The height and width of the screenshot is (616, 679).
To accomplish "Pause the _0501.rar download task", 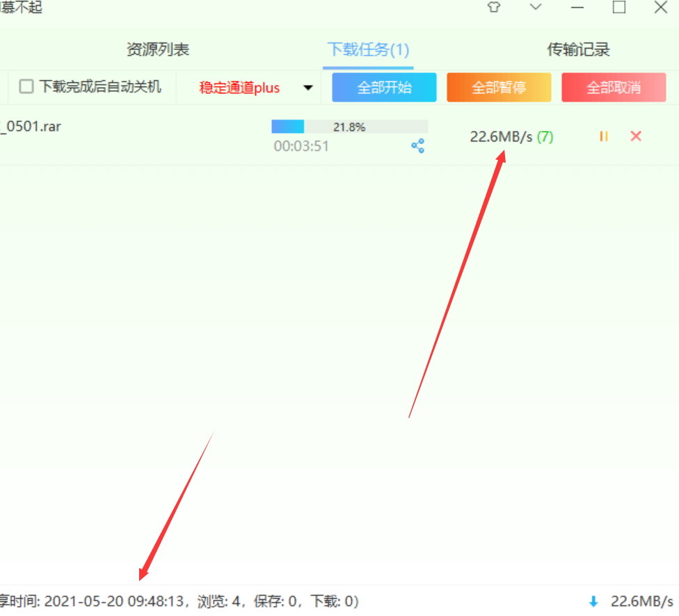I will click(x=602, y=136).
